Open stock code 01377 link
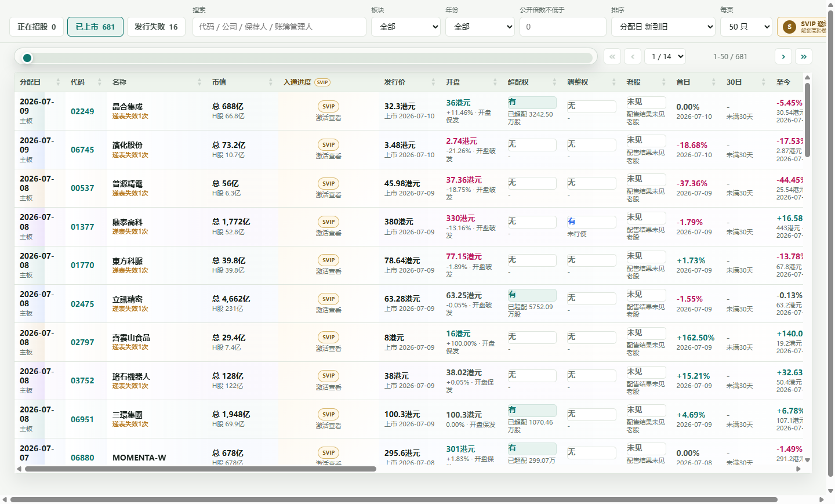This screenshot has width=835, height=504. point(82,227)
